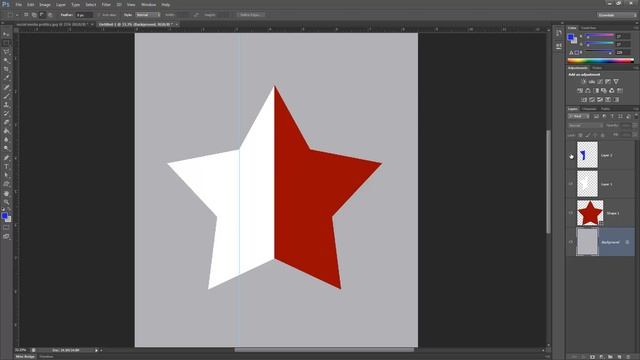Image resolution: width=640 pixels, height=360 pixels.
Task: Click the color spectrum ramp in Color panel
Action: point(600,60)
